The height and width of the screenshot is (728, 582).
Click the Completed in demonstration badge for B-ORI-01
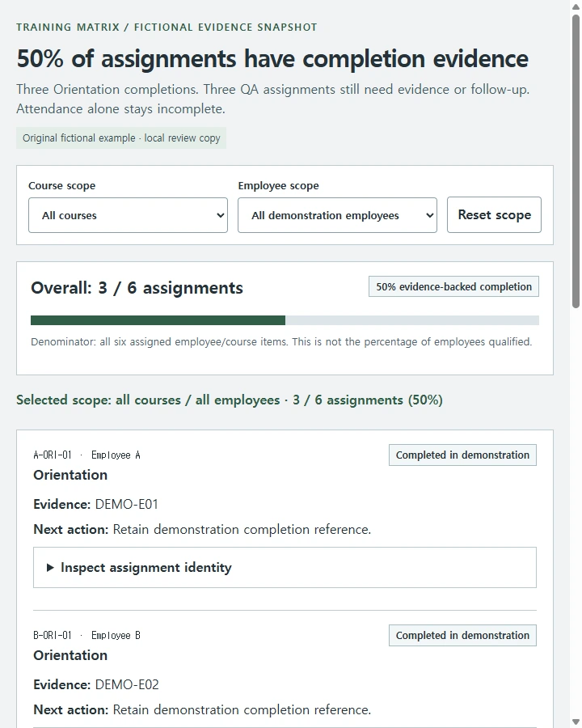[x=462, y=635]
